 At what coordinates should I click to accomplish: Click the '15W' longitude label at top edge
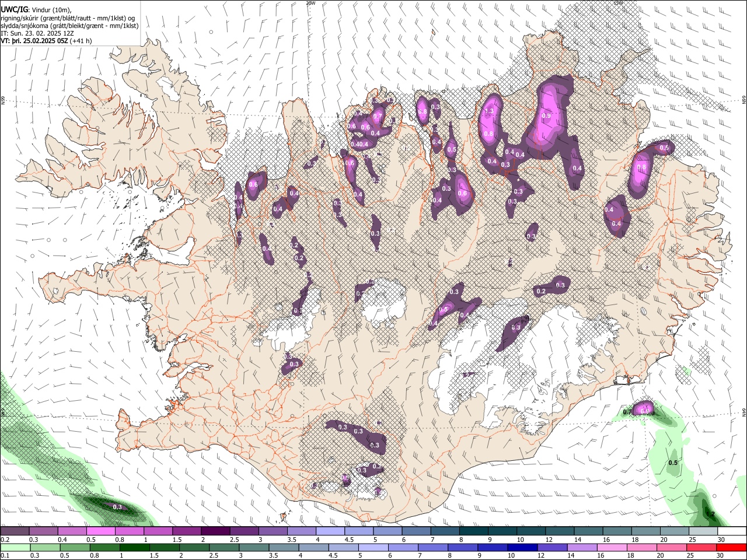[619, 3]
